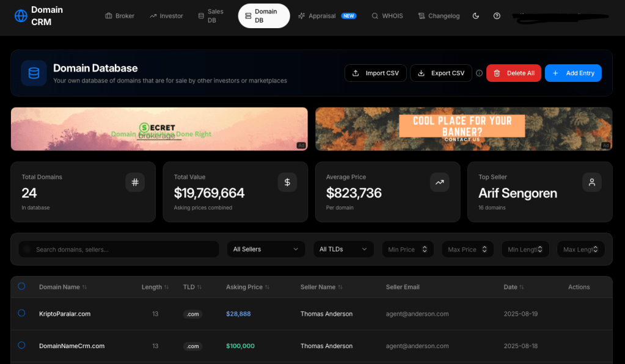Click the Min Price stepper field

click(408, 249)
